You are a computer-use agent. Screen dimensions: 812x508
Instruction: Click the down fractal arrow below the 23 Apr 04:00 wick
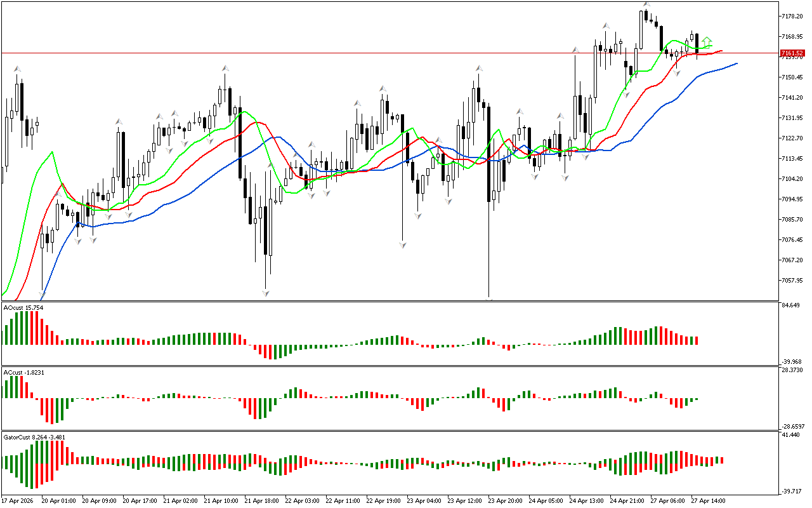(x=402, y=244)
